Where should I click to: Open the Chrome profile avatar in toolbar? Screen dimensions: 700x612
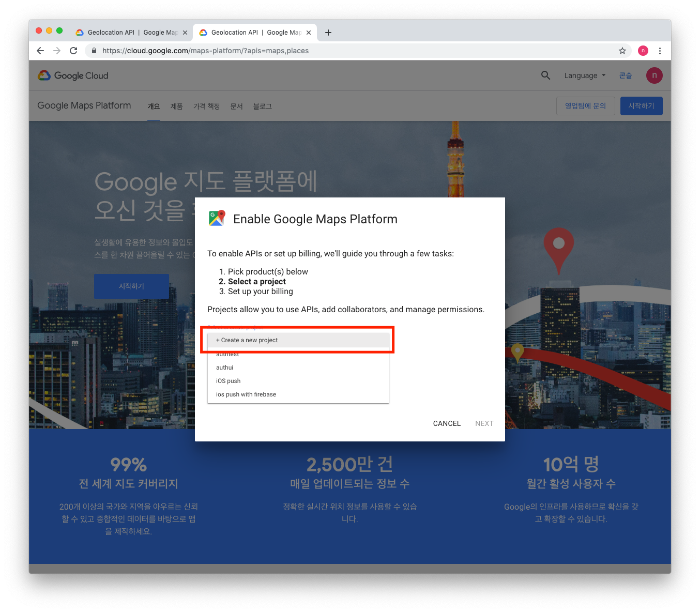point(643,51)
